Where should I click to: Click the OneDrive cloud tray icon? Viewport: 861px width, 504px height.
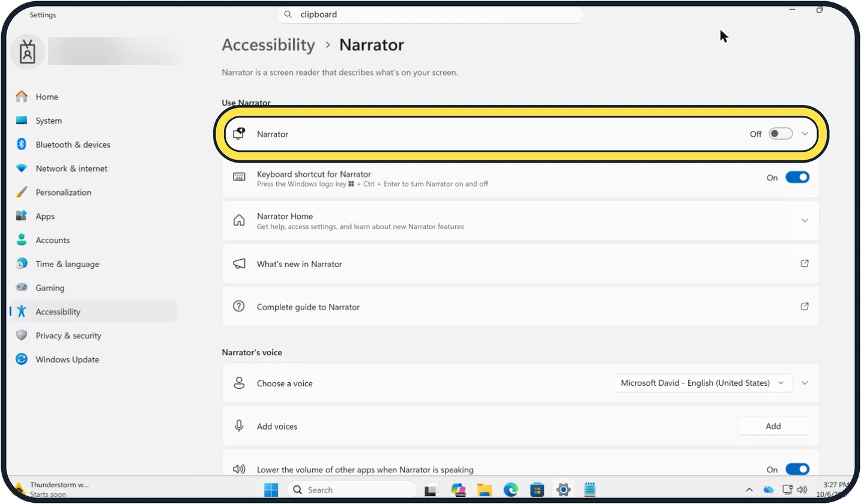click(769, 490)
